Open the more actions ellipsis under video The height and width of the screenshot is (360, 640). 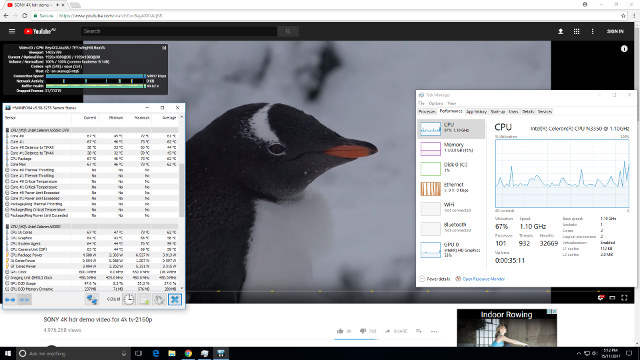tap(434, 331)
